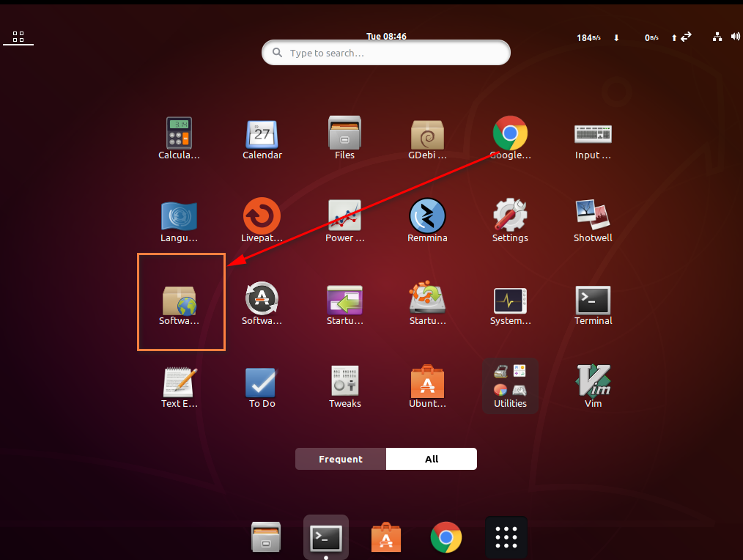Switch to the Frequent apps tab
743x560 pixels.
341,459
